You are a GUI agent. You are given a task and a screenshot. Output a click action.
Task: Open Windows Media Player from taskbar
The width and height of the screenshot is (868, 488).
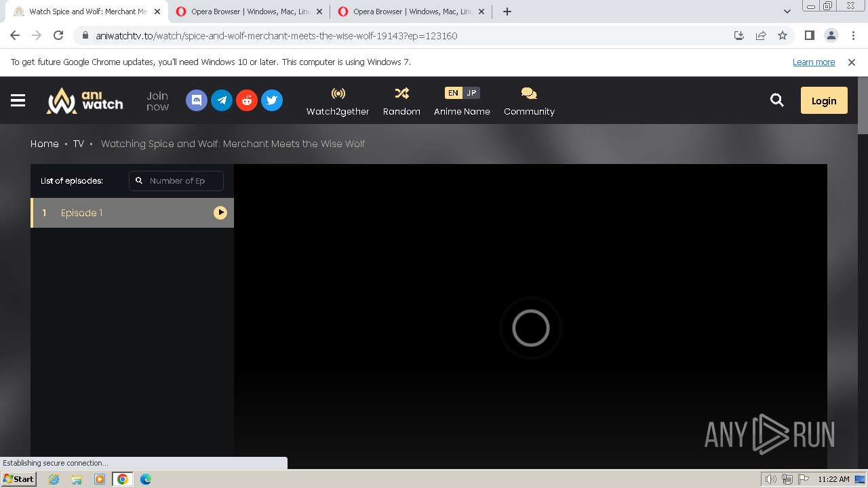pos(100,479)
